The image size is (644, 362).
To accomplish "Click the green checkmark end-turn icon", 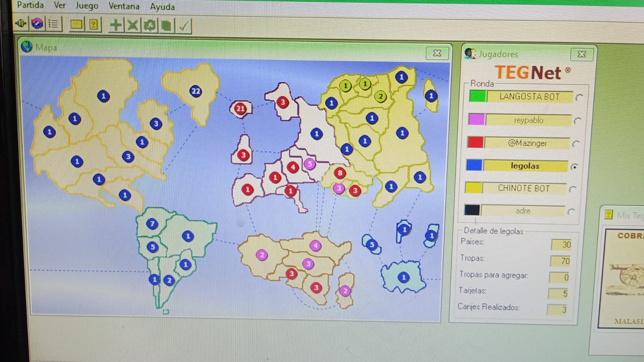I will (x=184, y=26).
